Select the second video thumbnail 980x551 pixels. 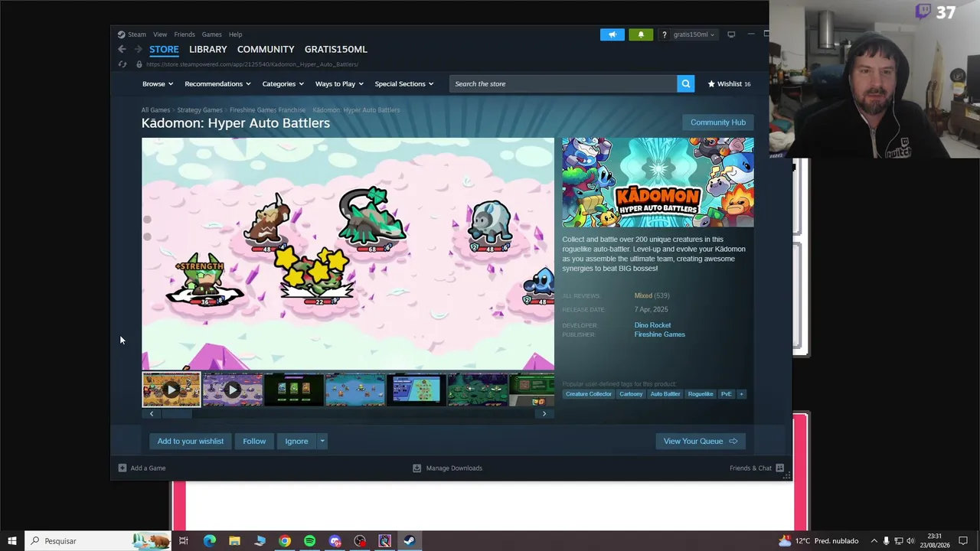(233, 390)
